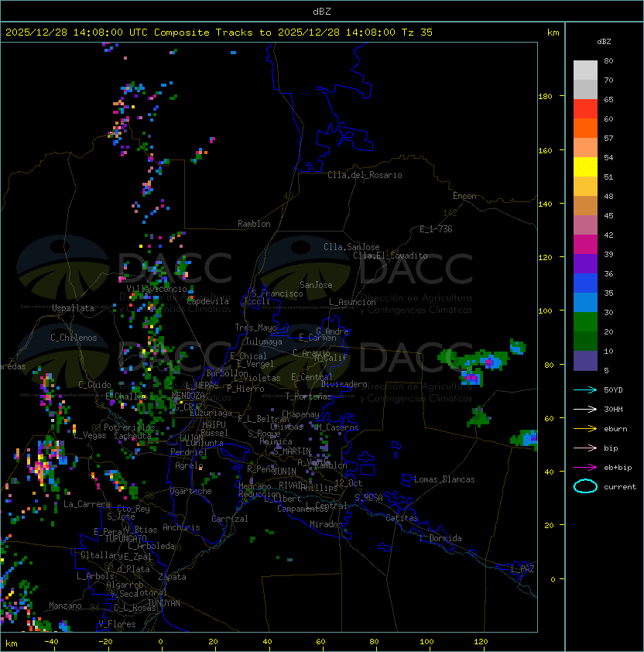Click the 'Ugarteche' place label

[191, 491]
